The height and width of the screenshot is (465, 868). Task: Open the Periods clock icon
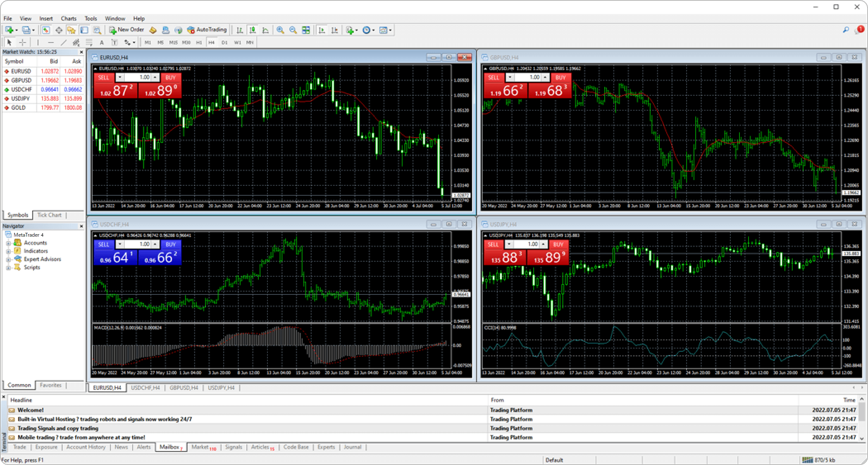click(366, 30)
